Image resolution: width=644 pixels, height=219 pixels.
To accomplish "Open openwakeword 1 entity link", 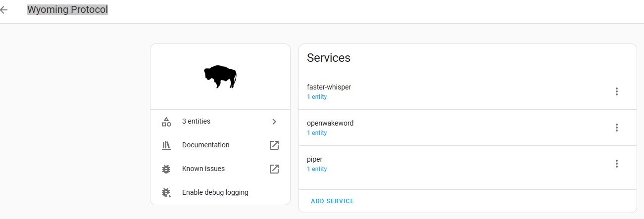I will coord(317,133).
